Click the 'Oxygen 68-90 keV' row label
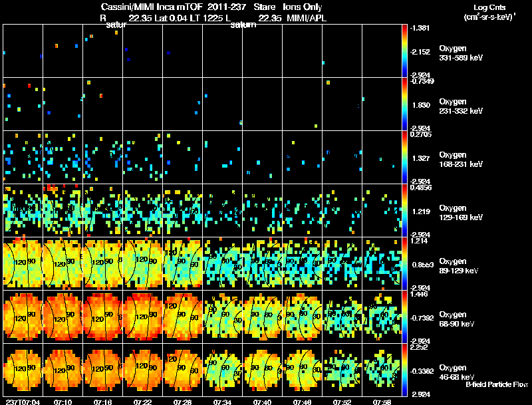532x405 pixels. [457, 319]
